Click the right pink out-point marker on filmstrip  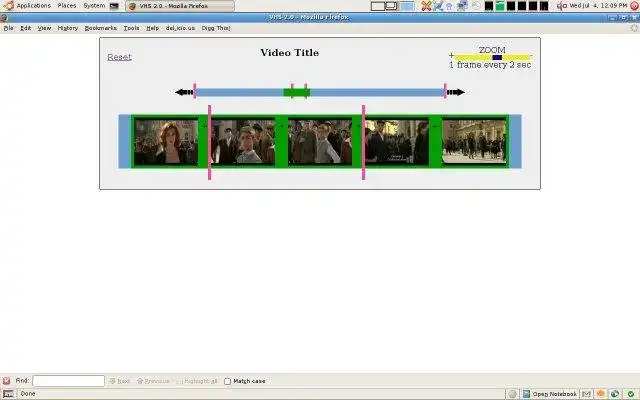click(363, 142)
